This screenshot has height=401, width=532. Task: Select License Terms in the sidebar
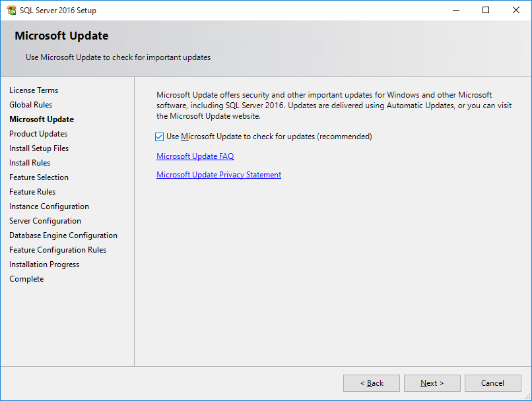click(x=34, y=90)
